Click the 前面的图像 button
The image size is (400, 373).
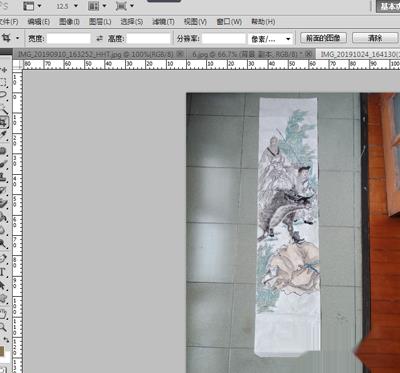tap(323, 38)
